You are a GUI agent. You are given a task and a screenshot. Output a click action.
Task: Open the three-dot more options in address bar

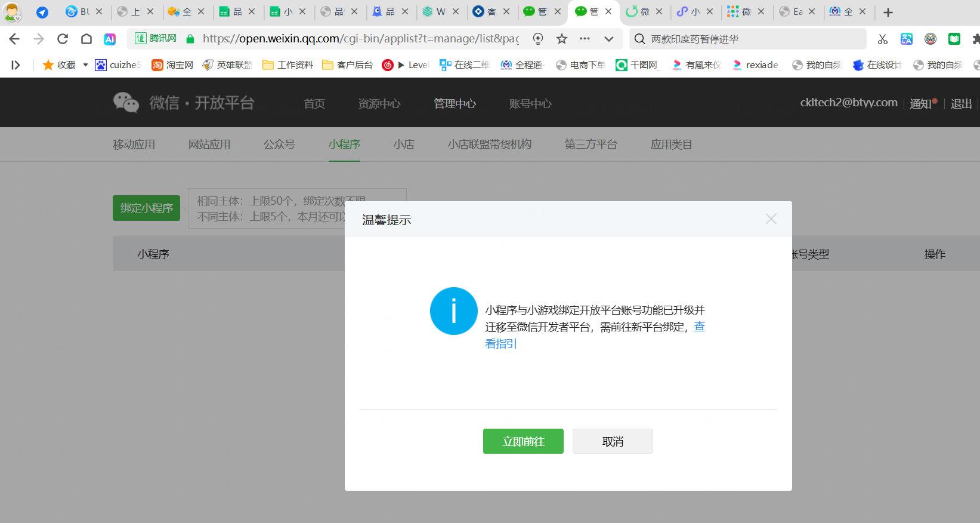click(x=585, y=39)
